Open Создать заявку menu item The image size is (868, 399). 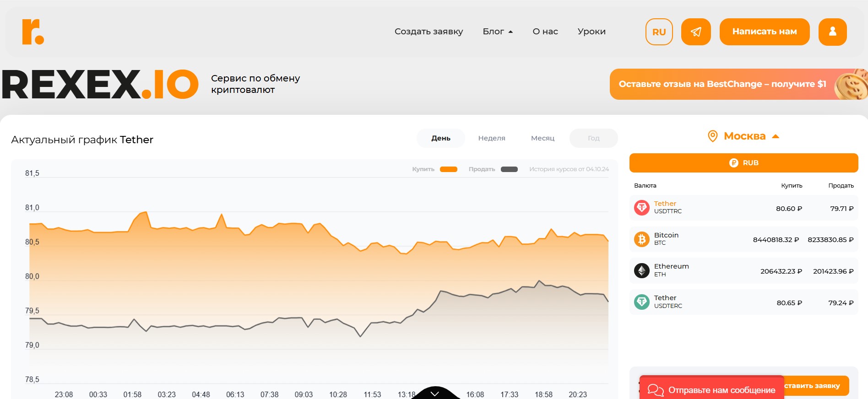tap(429, 32)
